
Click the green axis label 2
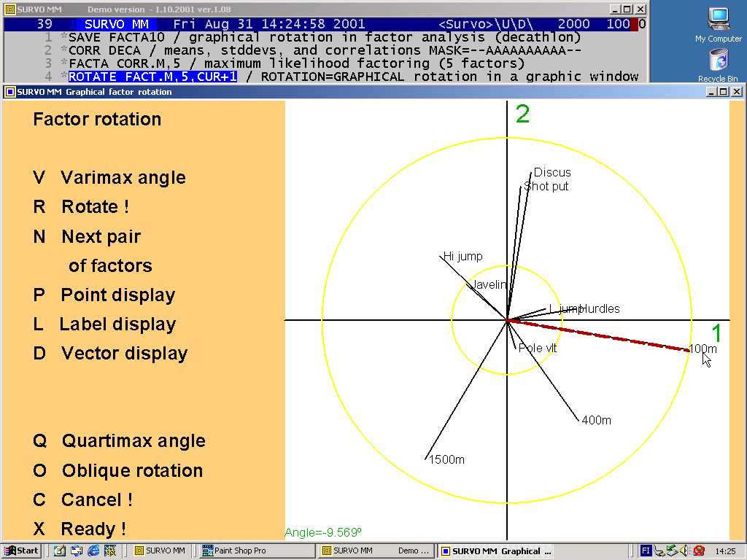pos(522,114)
